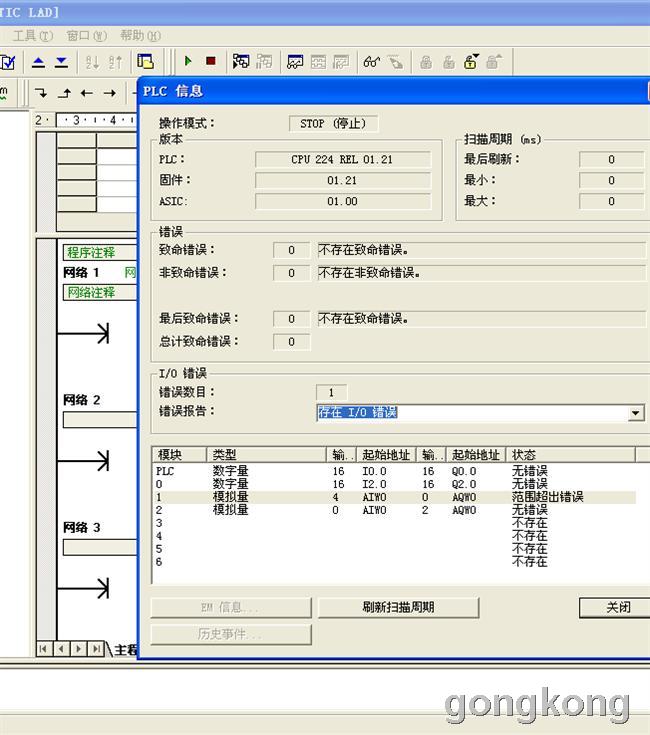Toggle status chart monitoring icon
The image size is (650, 735).
[x=295, y=62]
